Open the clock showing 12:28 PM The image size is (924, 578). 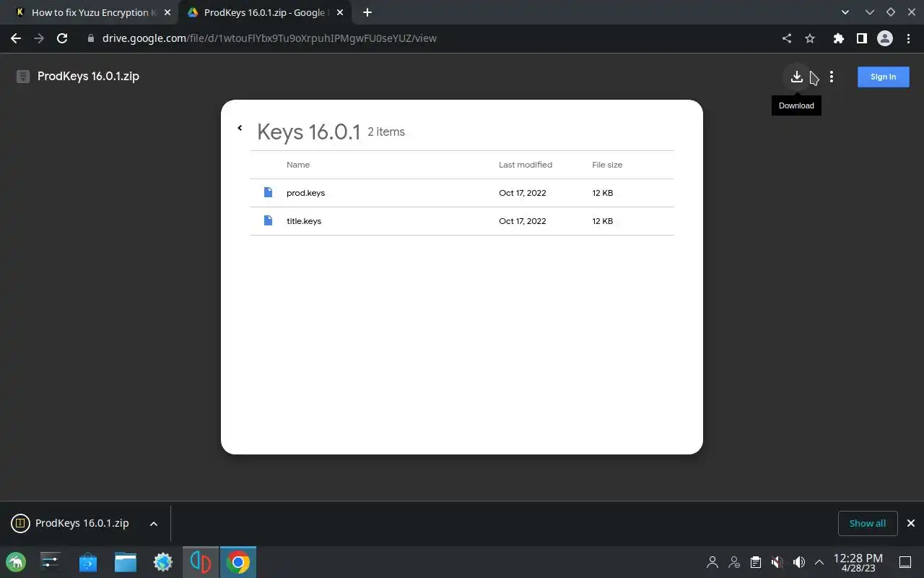pos(858,562)
